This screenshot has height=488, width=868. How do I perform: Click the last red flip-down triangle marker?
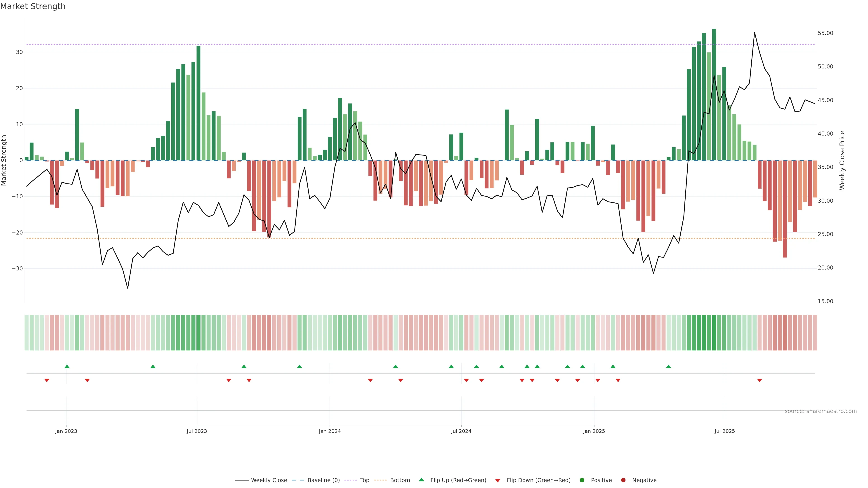pos(759,380)
